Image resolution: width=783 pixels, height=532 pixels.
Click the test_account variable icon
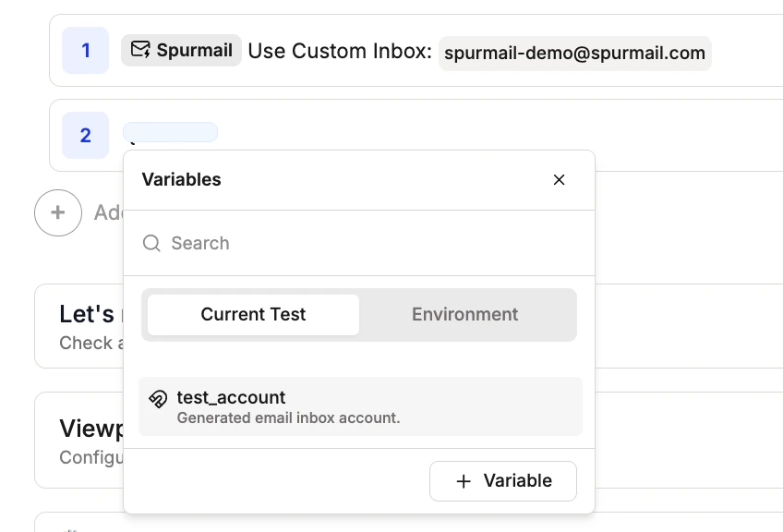pyautogui.click(x=158, y=399)
